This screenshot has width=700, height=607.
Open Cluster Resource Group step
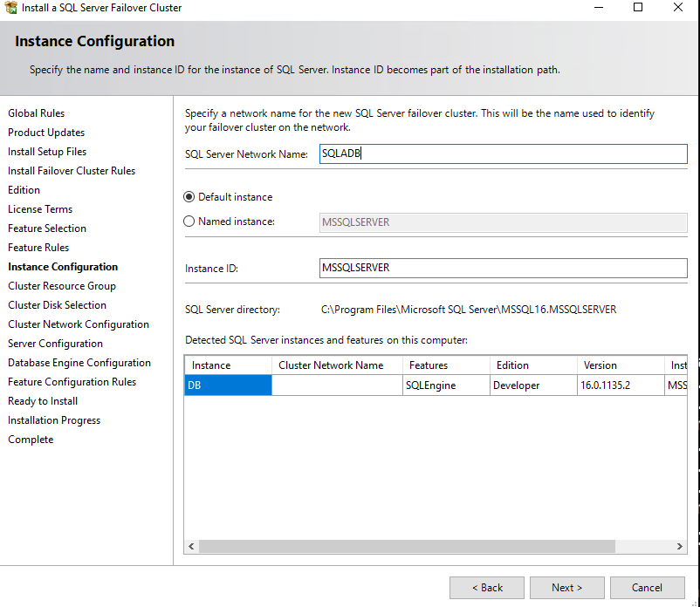click(62, 286)
